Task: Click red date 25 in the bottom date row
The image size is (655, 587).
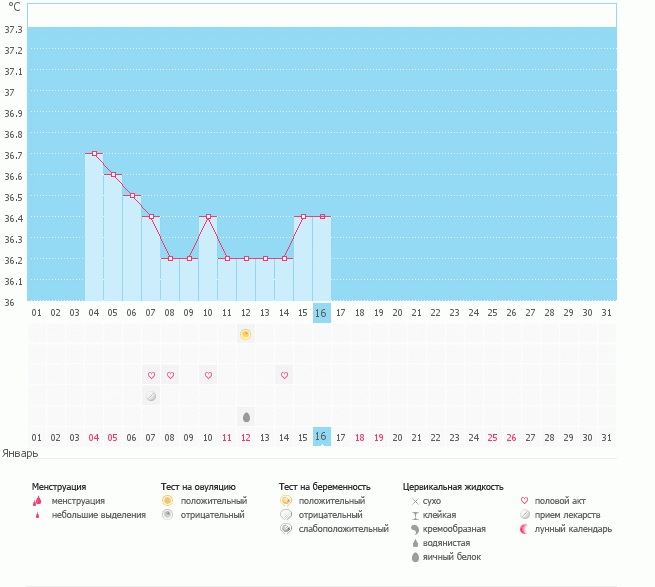Action: (492, 437)
